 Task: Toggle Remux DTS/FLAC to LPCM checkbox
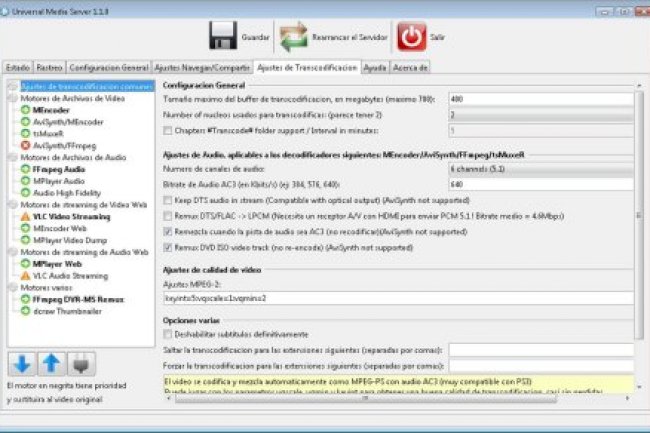[167, 216]
